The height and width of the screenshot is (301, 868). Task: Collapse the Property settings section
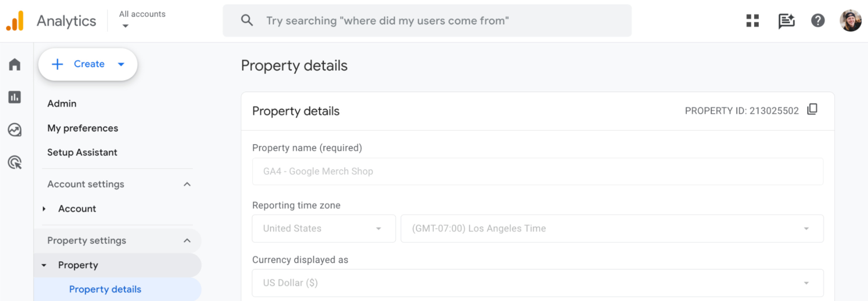187,240
